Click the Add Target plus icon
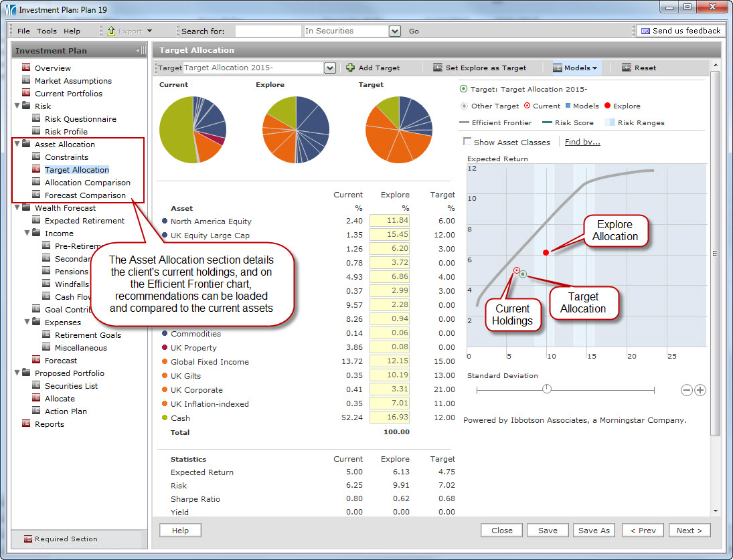This screenshot has width=733, height=560. pyautogui.click(x=350, y=68)
